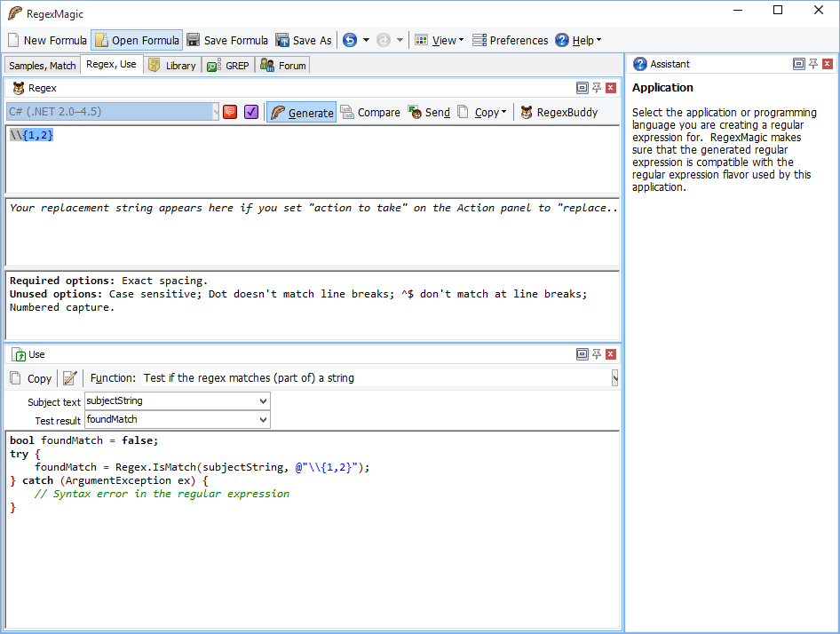Save formula under a new name

point(305,40)
